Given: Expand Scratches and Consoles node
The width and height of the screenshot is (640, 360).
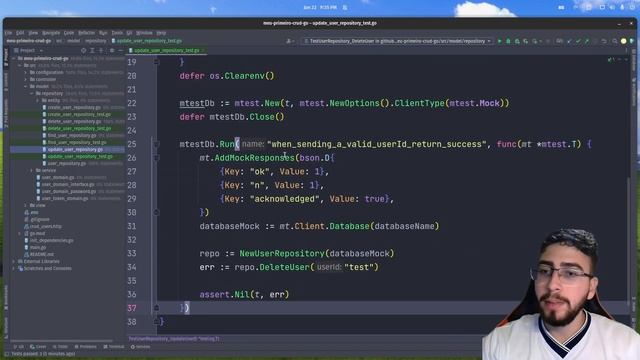Looking at the screenshot, I should pyautogui.click(x=14, y=268).
